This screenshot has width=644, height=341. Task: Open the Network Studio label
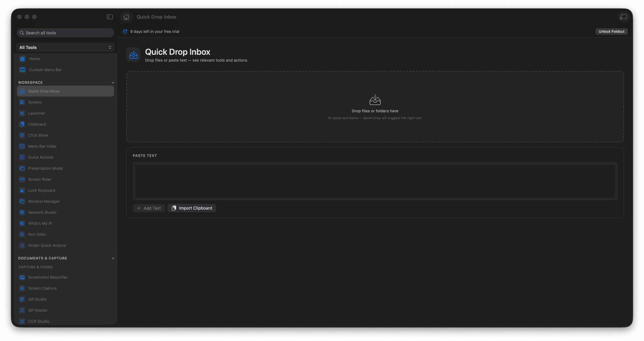(42, 212)
